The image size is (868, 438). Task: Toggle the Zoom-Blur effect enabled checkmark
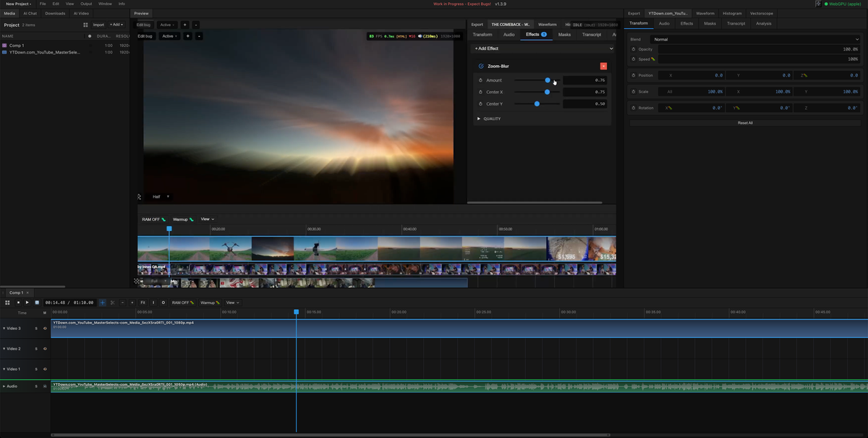(x=481, y=66)
